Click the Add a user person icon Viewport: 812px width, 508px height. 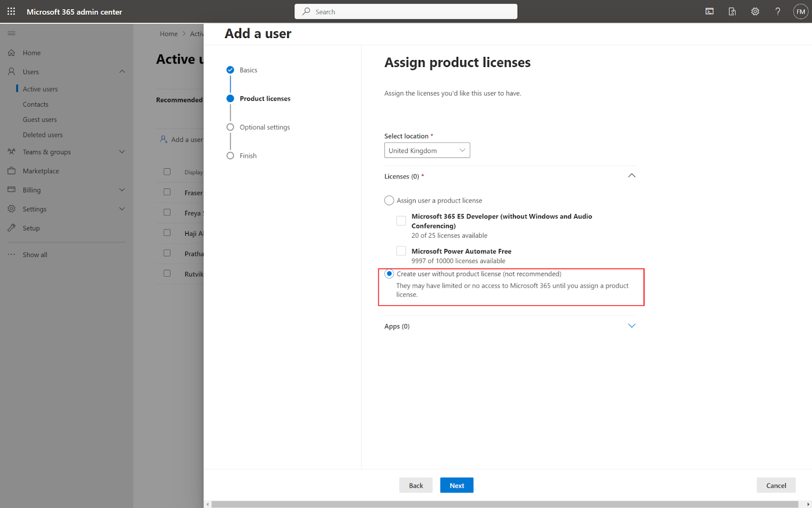click(x=163, y=139)
